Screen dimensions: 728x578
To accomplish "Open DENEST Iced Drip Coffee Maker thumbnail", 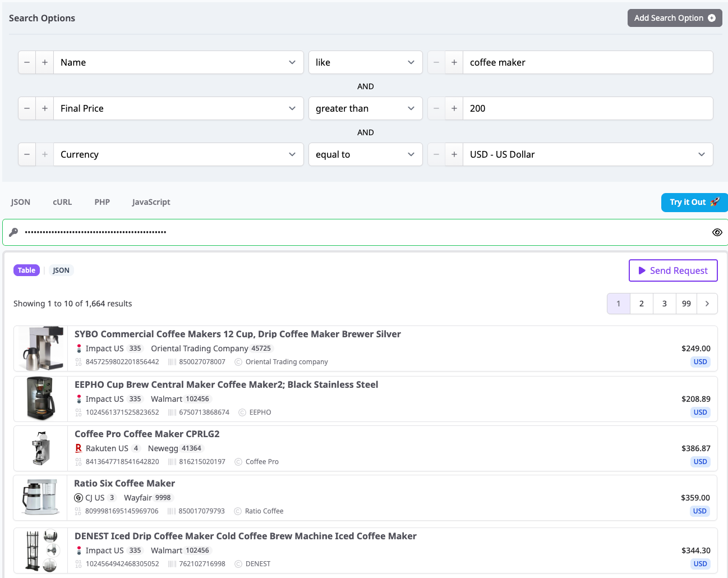I will 41,551.
